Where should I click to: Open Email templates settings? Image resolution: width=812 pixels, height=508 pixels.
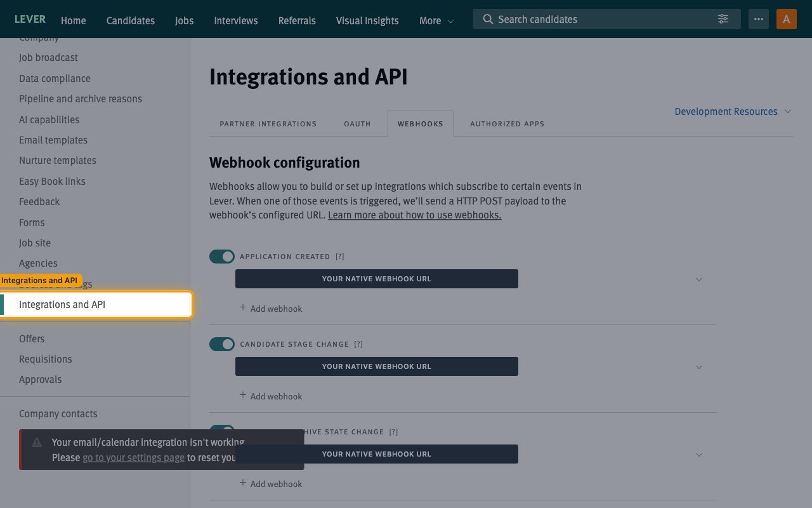(53, 140)
